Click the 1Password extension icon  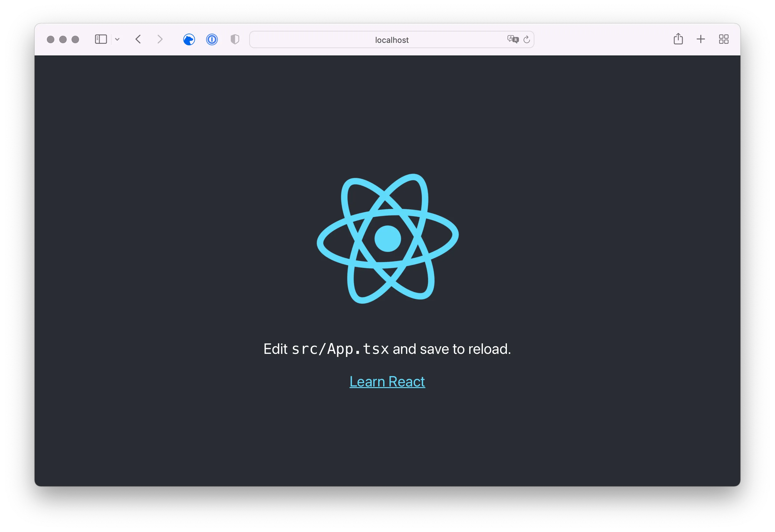(x=212, y=39)
